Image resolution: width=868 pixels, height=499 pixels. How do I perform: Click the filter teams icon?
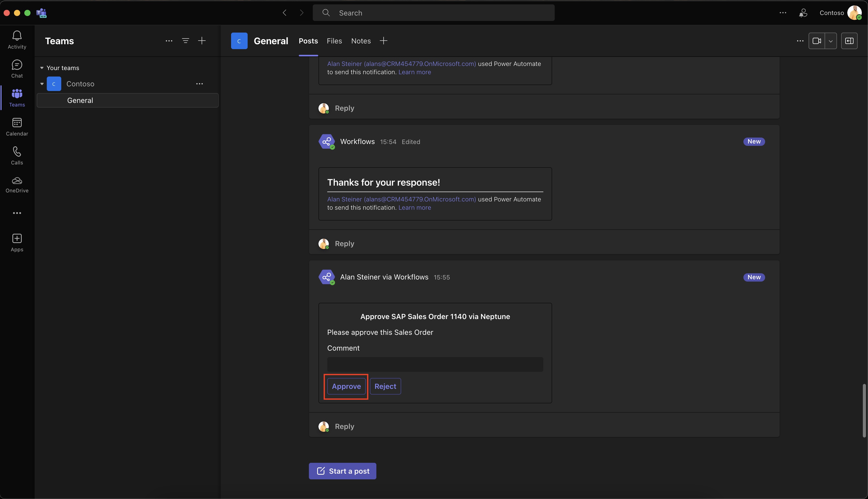pos(185,41)
